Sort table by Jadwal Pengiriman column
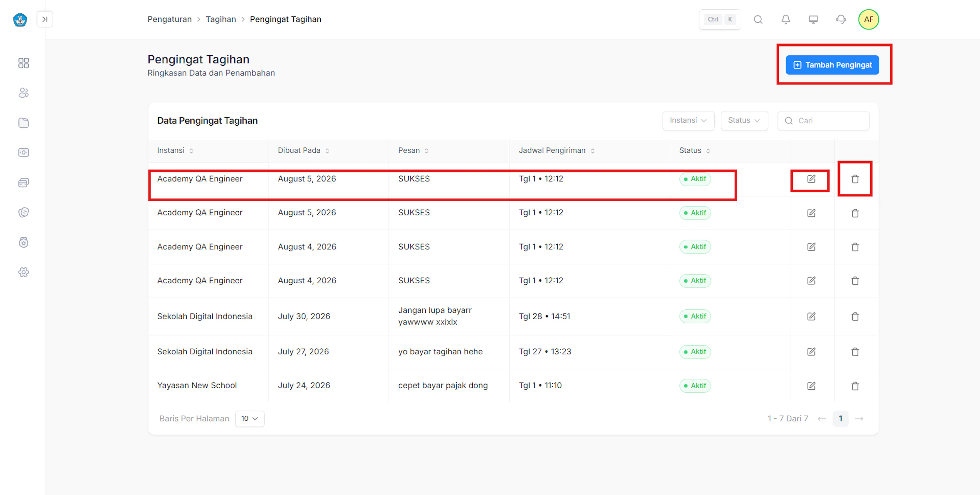Screen dimensions: 980x495 click(557, 151)
